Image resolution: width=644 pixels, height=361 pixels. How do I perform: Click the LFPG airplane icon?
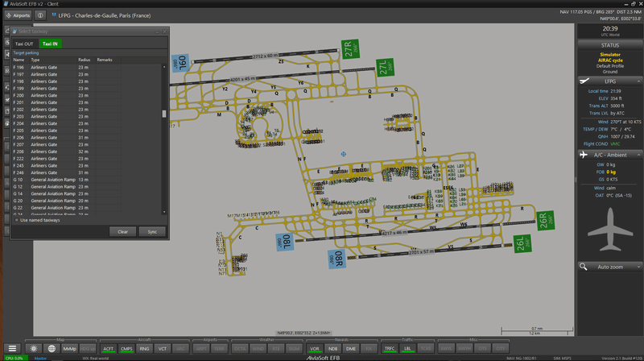click(x=585, y=81)
